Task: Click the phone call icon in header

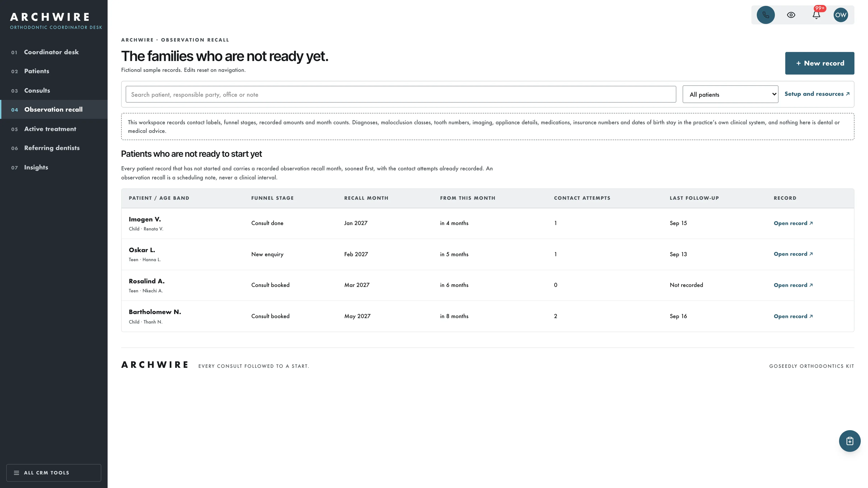Action: (x=766, y=15)
